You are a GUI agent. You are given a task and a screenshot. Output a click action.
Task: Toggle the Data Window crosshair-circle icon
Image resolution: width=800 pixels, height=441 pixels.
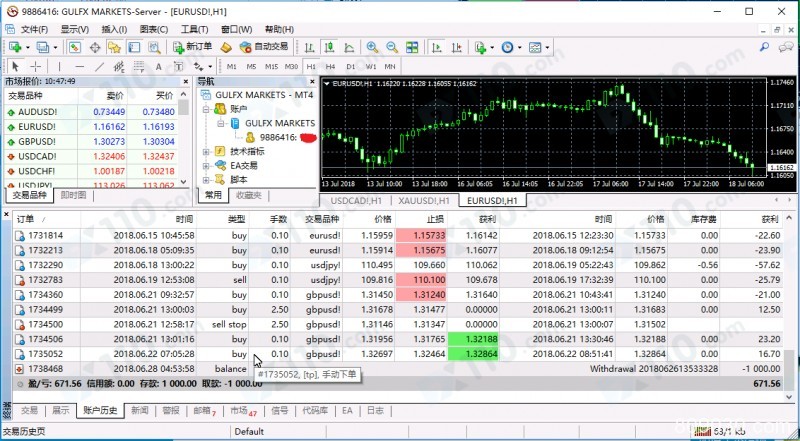pos(95,47)
